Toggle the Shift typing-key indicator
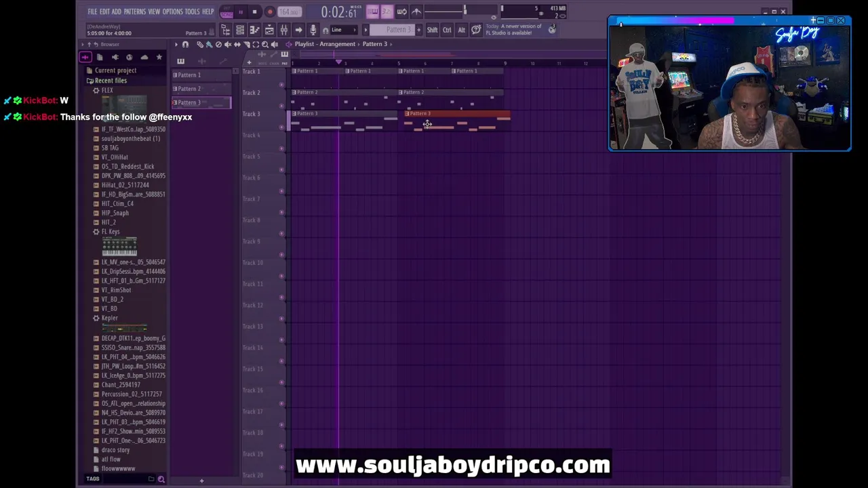868x488 pixels. [x=432, y=30]
